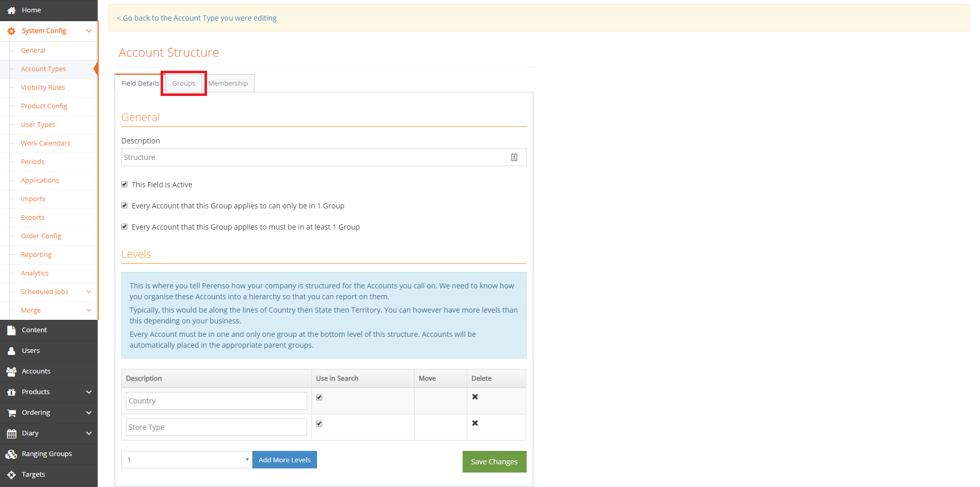Click the Products gift icon

11,392
